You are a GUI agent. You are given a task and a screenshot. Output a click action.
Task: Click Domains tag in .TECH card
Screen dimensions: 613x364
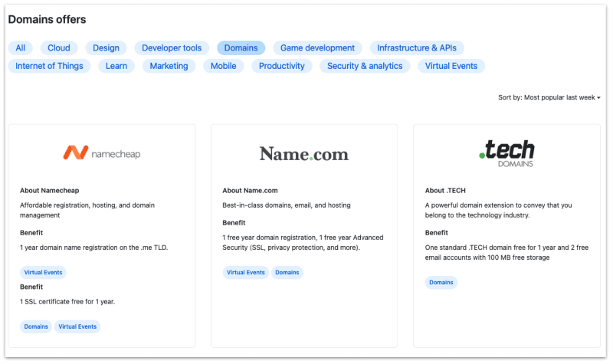[441, 282]
